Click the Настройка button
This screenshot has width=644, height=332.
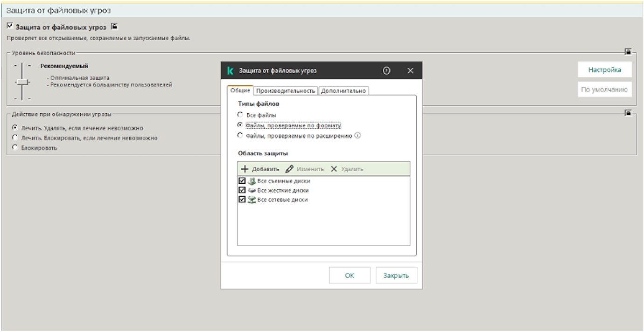[604, 70]
